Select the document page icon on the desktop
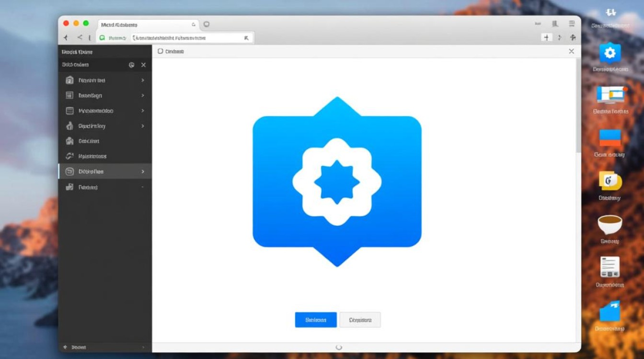Screen dimensions: 644x359 (609, 267)
